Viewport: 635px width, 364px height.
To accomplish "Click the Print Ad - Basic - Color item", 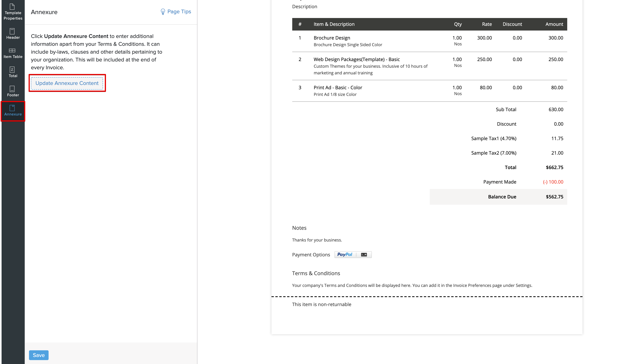I will click(x=338, y=88).
